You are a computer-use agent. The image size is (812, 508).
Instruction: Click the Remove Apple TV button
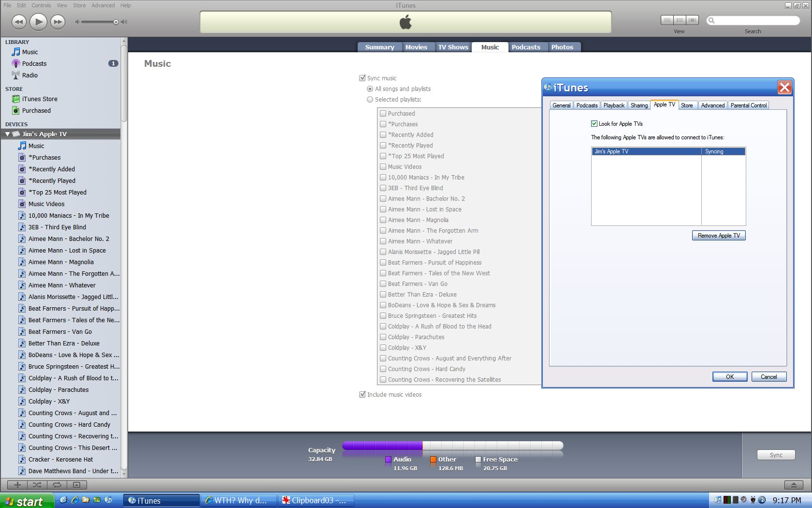tap(719, 235)
